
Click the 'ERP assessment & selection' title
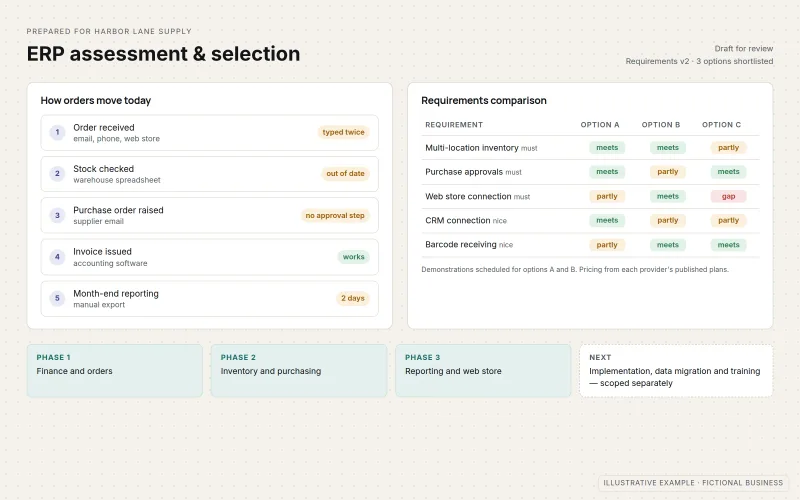[x=163, y=54]
